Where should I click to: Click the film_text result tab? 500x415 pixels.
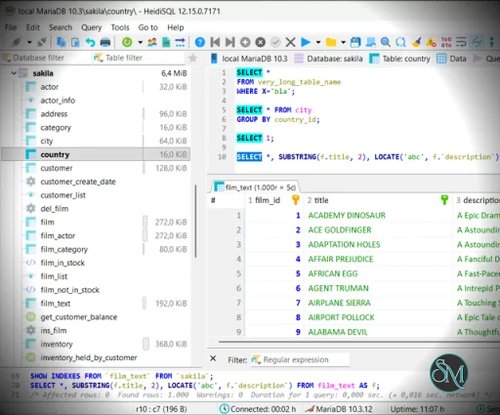coord(255,187)
